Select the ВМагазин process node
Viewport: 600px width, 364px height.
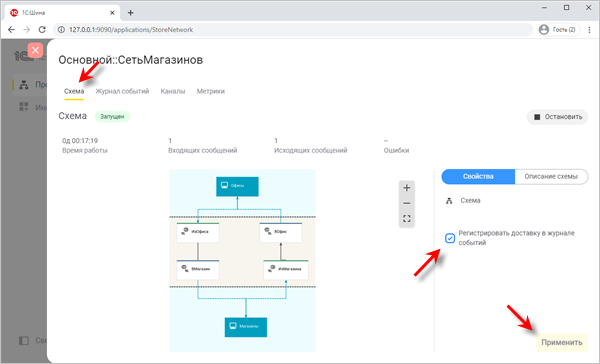[x=198, y=269]
